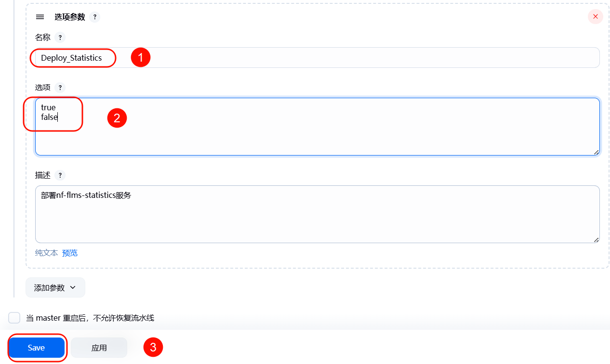Open help for 选项参数 heading

(x=95, y=17)
